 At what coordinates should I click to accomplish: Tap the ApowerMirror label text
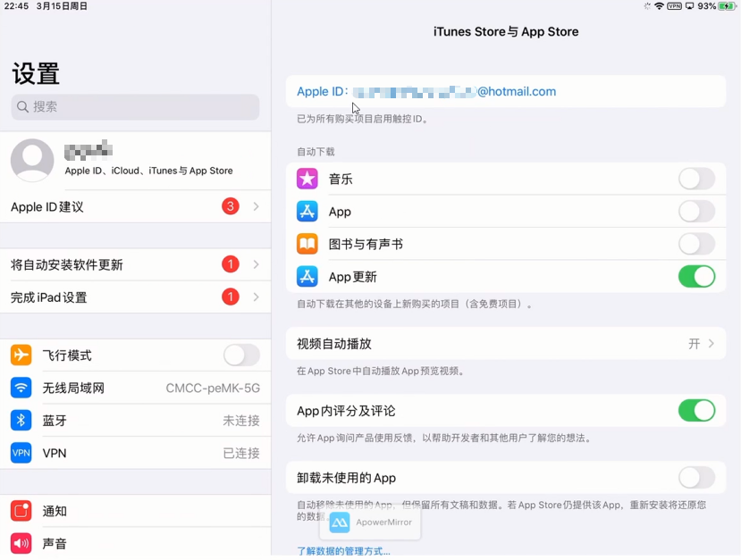[383, 522]
